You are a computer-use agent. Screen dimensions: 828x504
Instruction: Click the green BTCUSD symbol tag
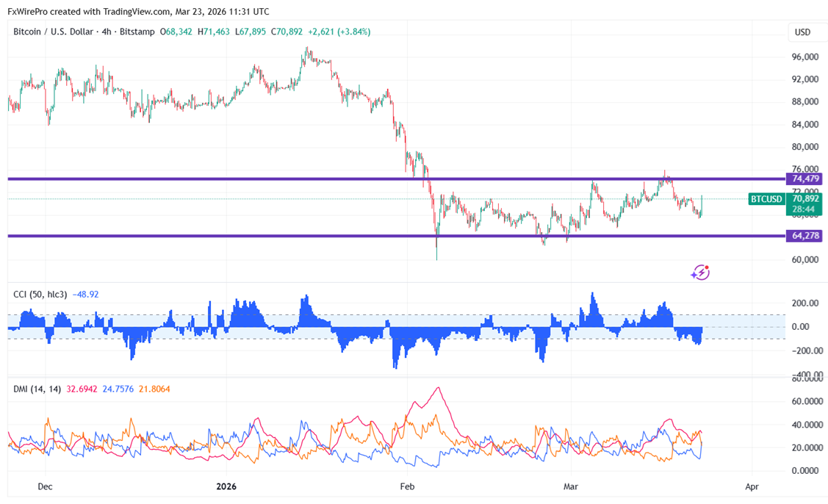point(766,199)
